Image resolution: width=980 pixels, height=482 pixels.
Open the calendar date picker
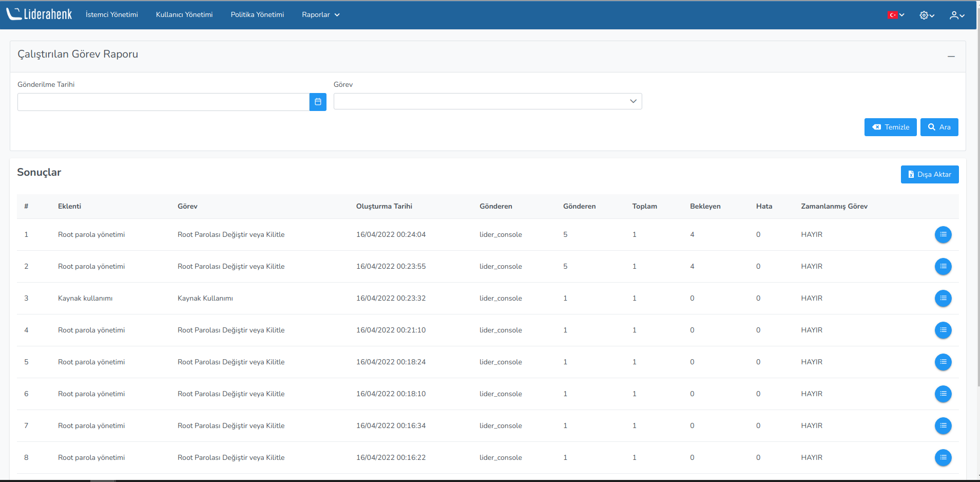(318, 102)
